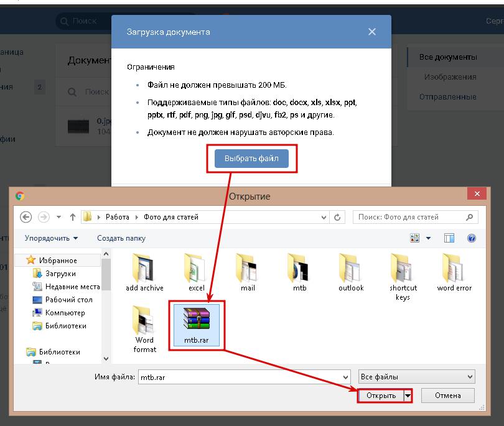Click Фото для статей in the address path
The height and width of the screenshot is (426, 504).
point(171,217)
